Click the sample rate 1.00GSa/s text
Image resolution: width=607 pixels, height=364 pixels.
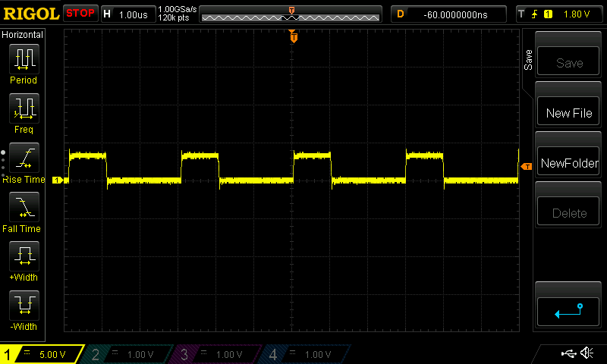tap(178, 9)
